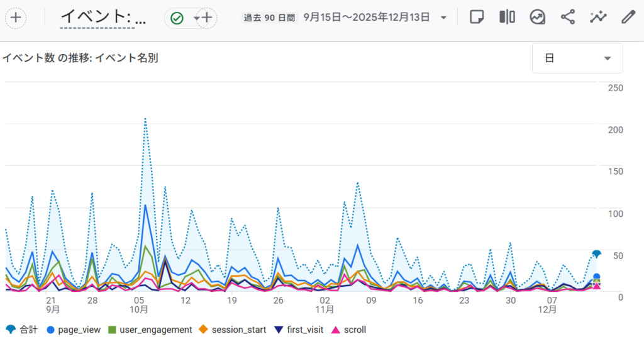644x344 pixels.
Task: Click the share report icon
Action: 568,18
